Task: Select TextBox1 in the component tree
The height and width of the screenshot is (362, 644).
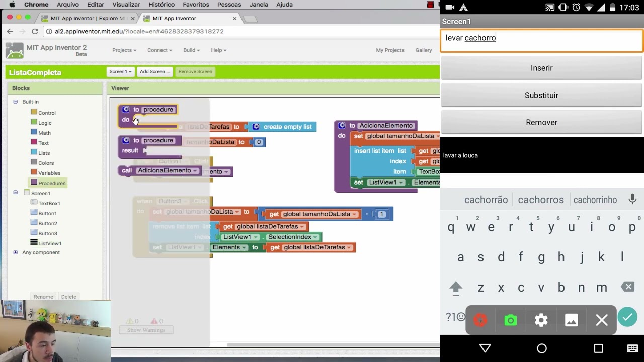Action: (x=49, y=203)
